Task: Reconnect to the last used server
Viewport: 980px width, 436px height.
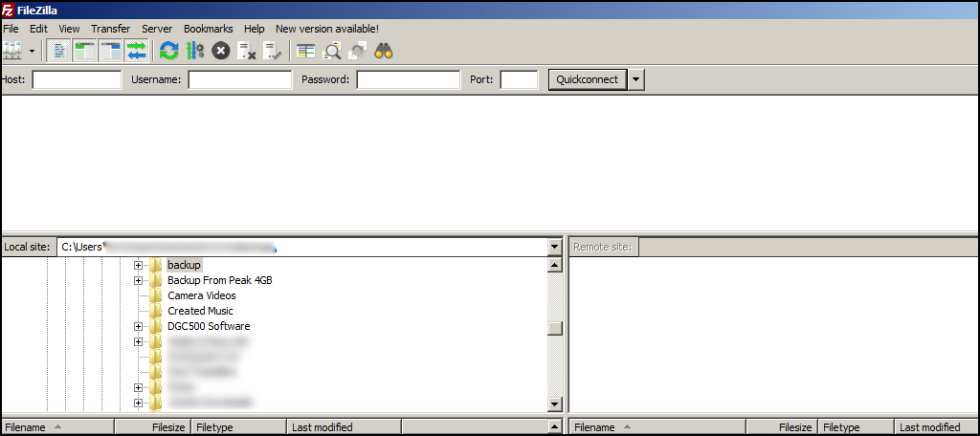Action: click(x=273, y=51)
